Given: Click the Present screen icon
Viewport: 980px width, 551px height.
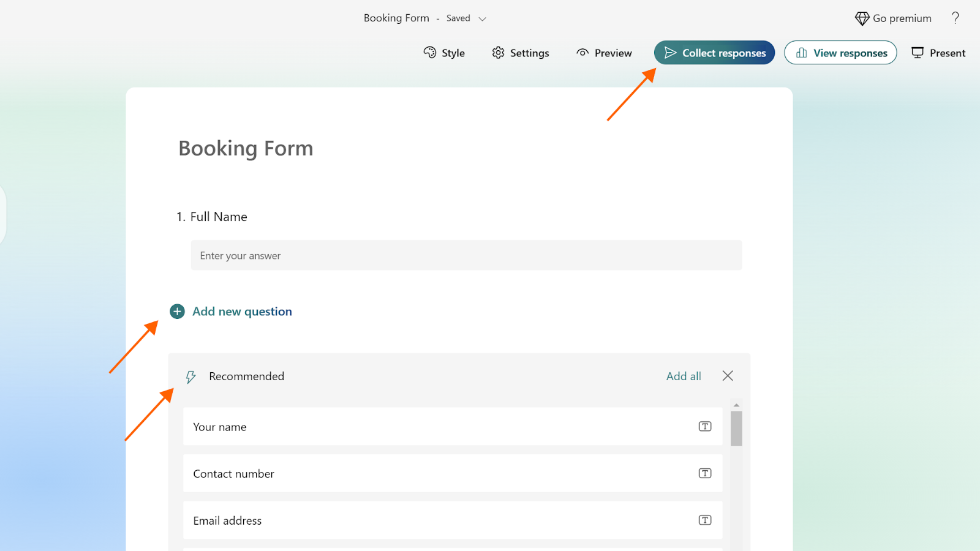Looking at the screenshot, I should click(x=918, y=53).
